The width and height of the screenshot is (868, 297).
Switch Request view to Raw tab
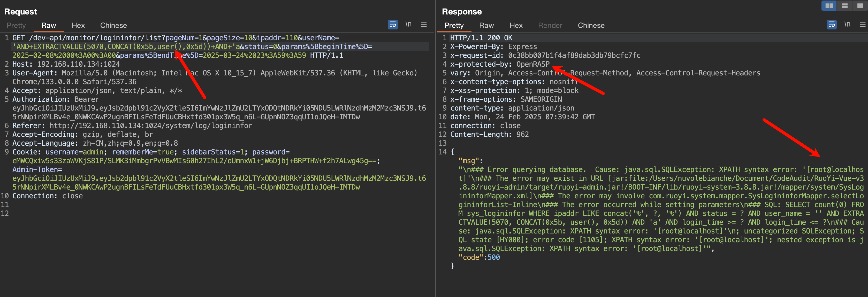[x=49, y=26]
